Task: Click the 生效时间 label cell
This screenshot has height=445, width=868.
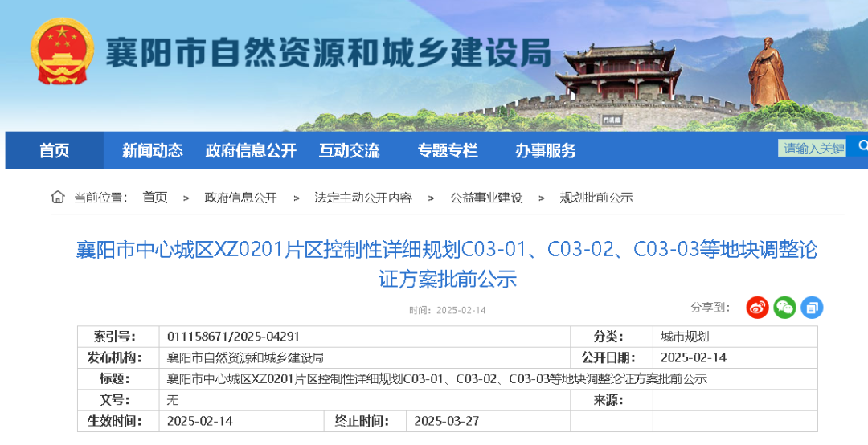Action: [118, 421]
